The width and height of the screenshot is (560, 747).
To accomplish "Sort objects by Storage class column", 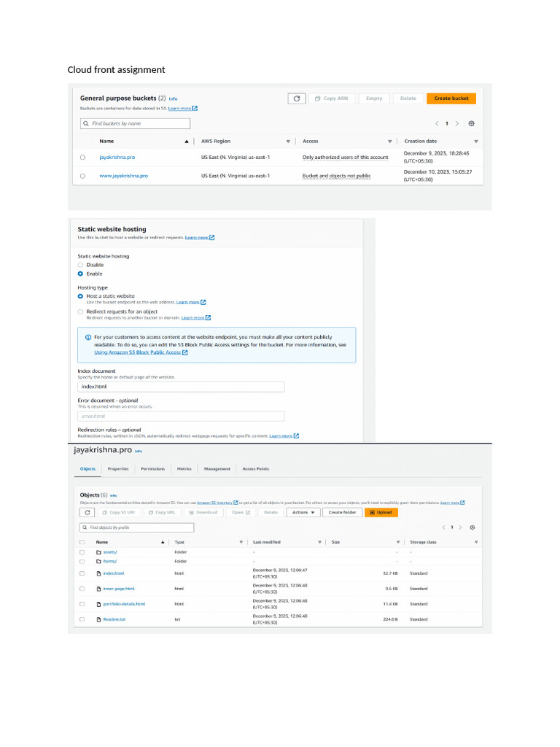I will pyautogui.click(x=476, y=542).
